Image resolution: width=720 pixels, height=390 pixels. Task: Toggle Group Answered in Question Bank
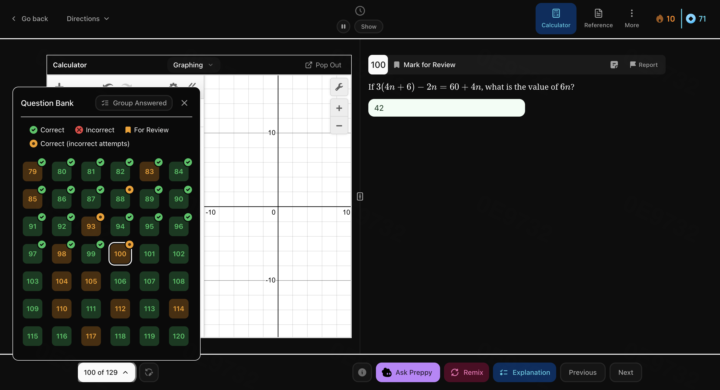[x=134, y=103]
